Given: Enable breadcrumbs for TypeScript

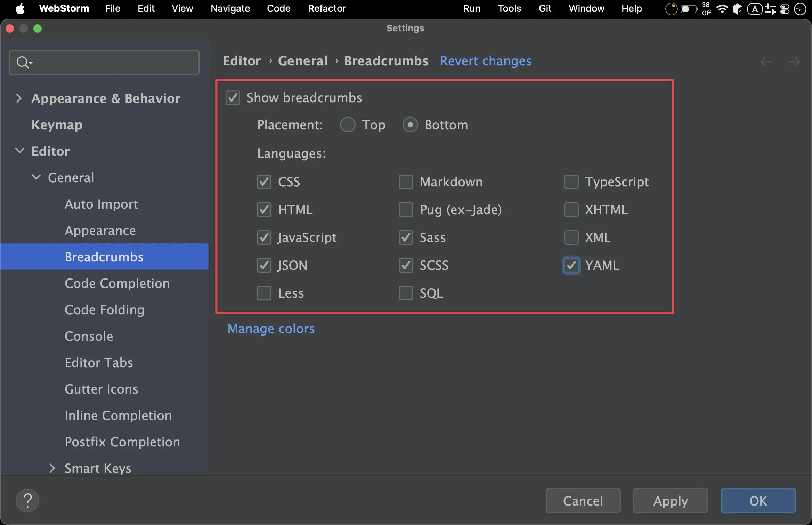Looking at the screenshot, I should [x=571, y=182].
